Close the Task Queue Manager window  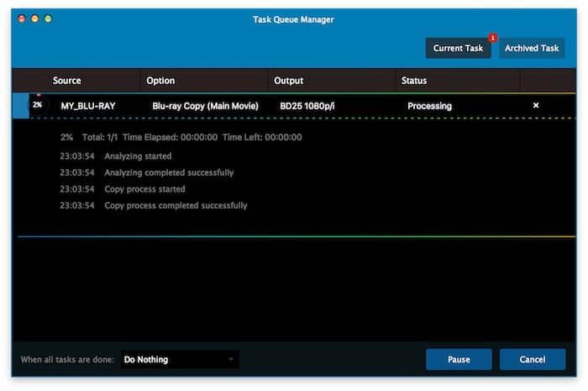pos(21,18)
